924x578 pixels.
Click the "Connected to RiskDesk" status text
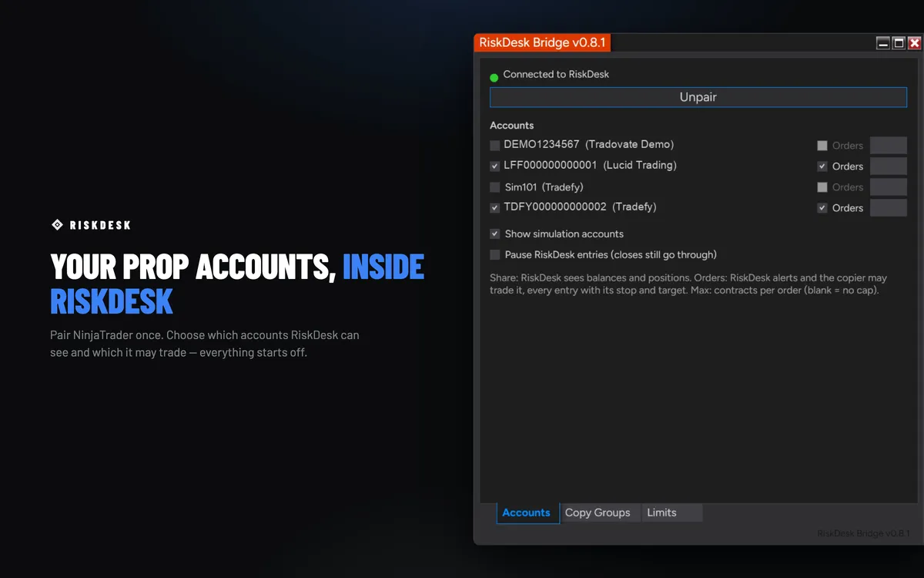pyautogui.click(x=556, y=75)
